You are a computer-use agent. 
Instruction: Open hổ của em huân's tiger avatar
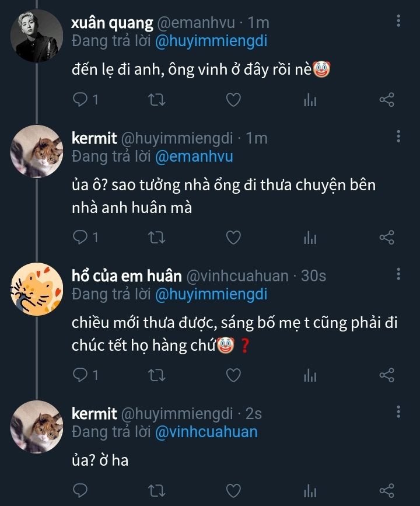(37, 289)
